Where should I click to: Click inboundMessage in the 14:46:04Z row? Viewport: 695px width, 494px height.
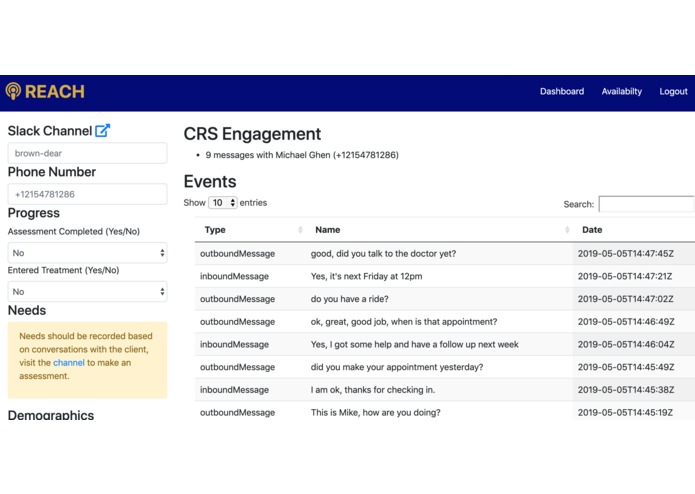pyautogui.click(x=234, y=344)
